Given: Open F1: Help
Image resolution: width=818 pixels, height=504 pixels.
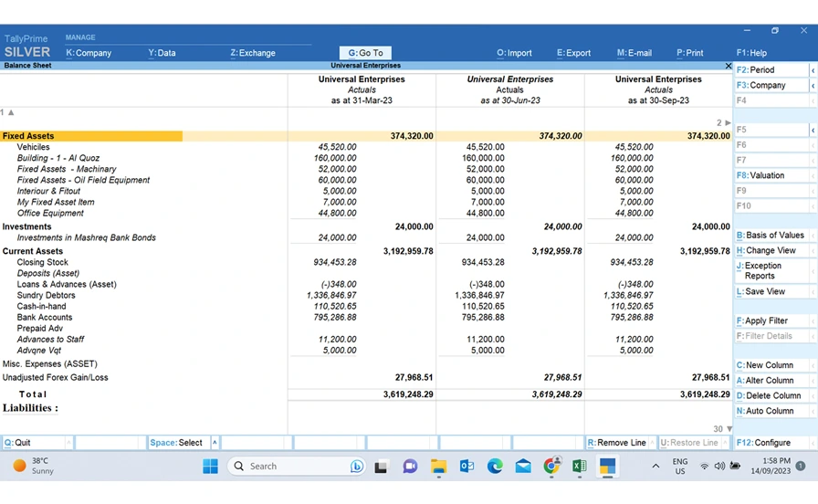Looking at the screenshot, I should [x=751, y=53].
